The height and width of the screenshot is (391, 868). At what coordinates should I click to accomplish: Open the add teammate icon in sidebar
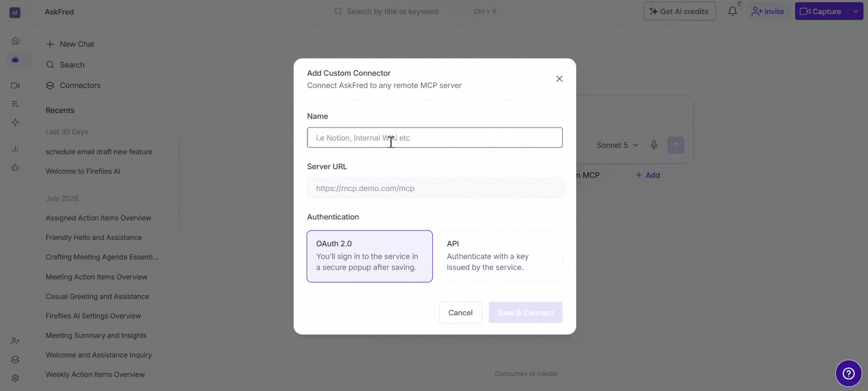tap(15, 341)
